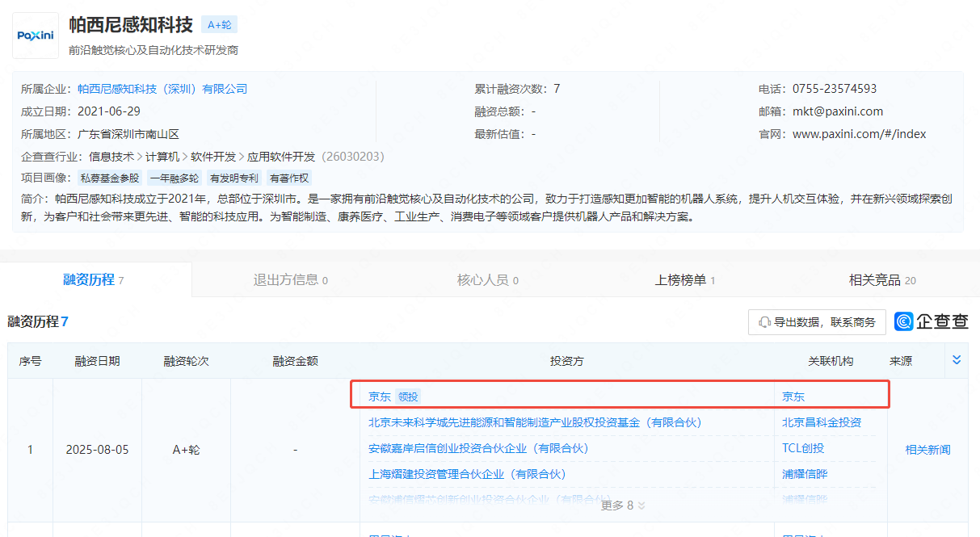Switch to the 退出方信息 tab
The image size is (980, 537).
[290, 280]
